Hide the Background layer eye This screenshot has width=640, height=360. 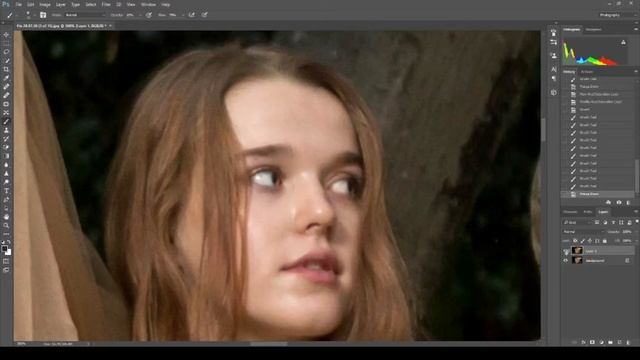point(566,260)
